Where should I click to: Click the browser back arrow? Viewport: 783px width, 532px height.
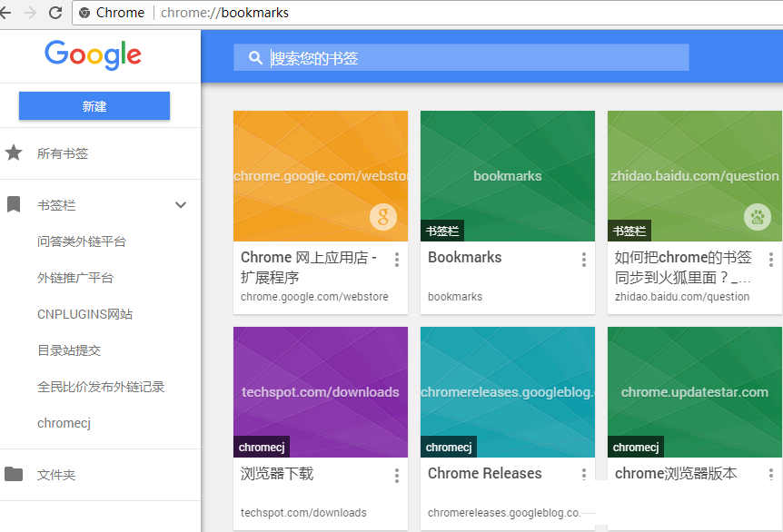click(x=5, y=13)
